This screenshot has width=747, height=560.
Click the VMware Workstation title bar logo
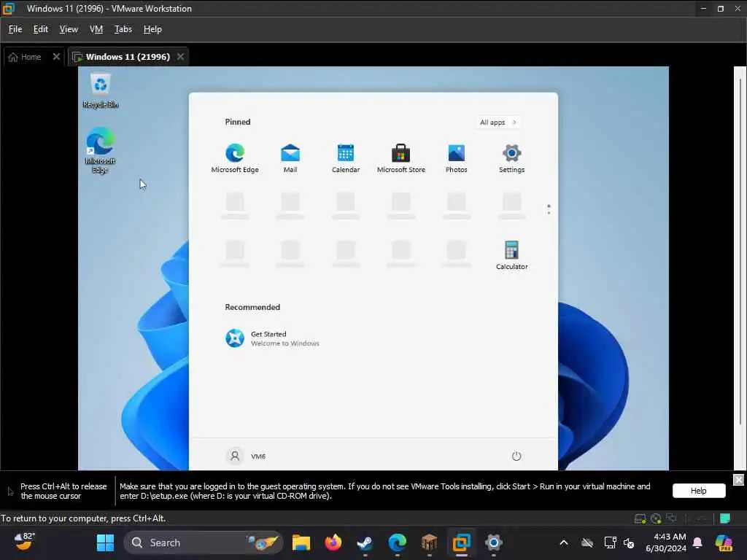point(9,9)
